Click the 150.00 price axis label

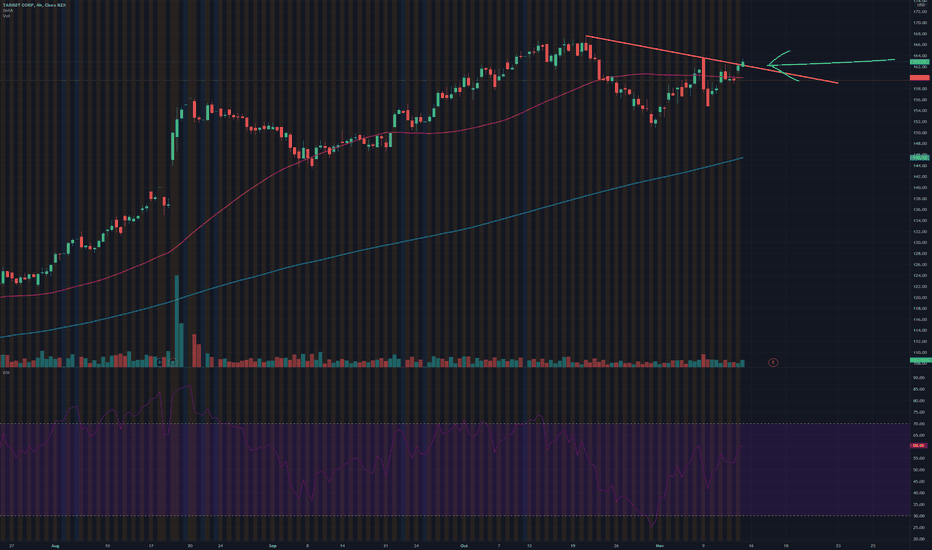coord(920,133)
